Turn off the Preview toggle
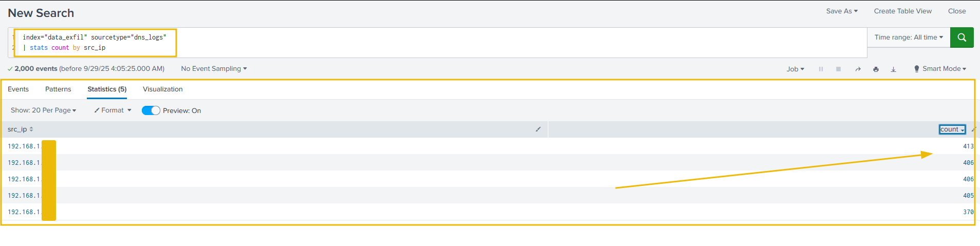The image size is (980, 246). (x=151, y=110)
